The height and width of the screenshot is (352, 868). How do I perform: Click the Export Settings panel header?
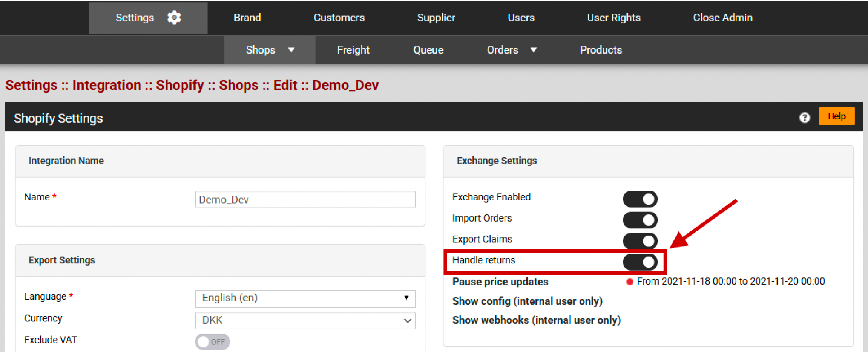click(x=220, y=260)
